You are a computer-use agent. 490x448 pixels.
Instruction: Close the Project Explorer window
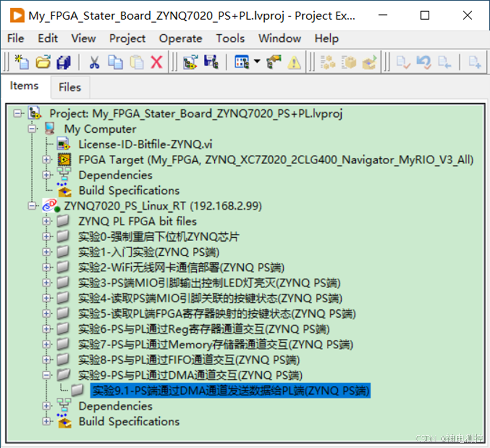click(467, 15)
